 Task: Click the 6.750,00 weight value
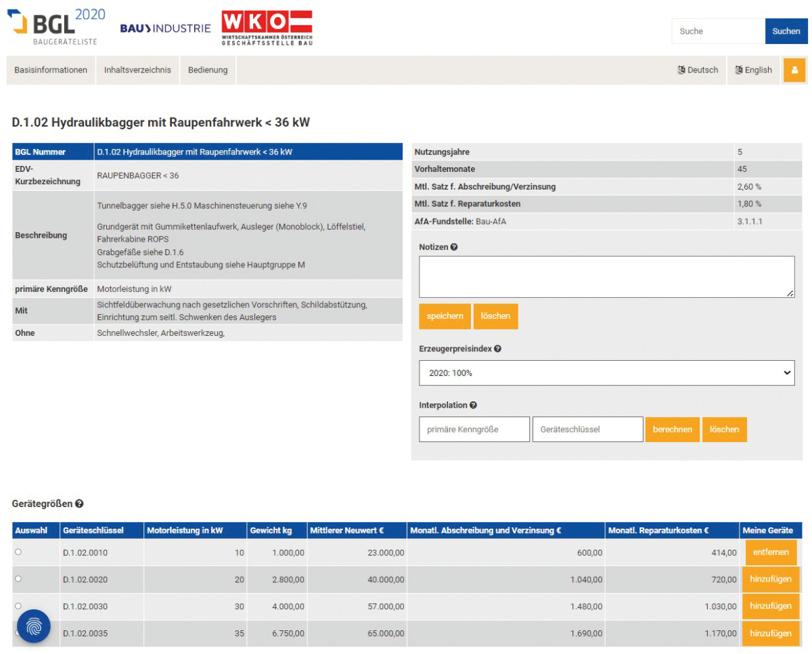[288, 634]
